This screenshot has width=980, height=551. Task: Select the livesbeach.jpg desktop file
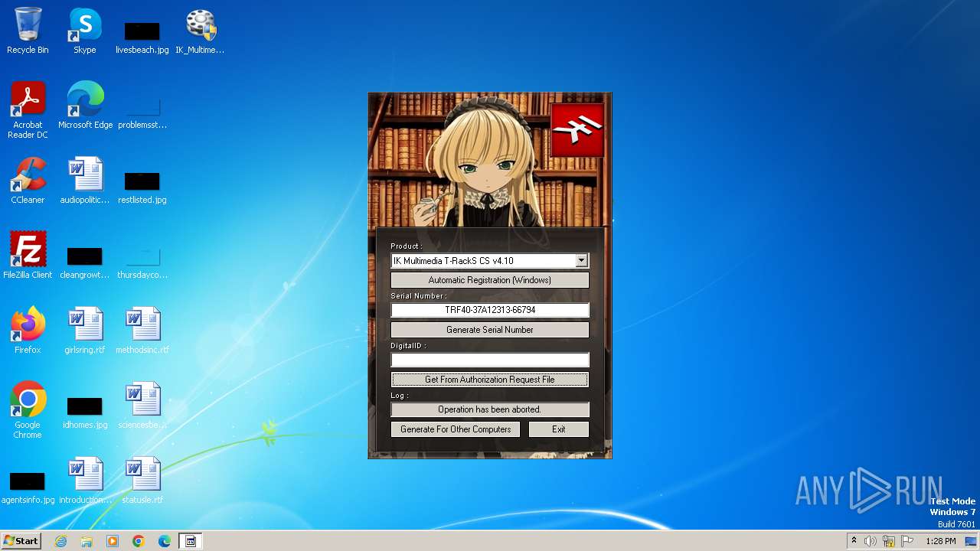[x=142, y=38]
